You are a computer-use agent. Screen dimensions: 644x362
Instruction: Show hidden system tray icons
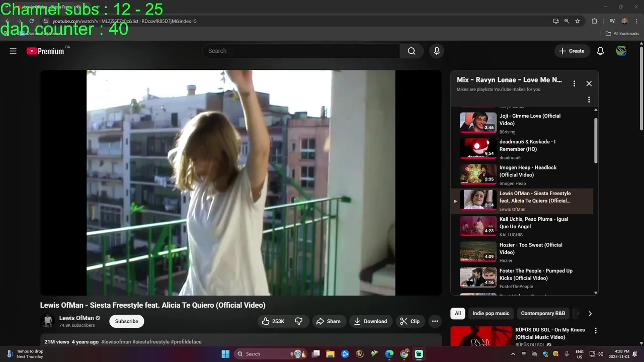click(513, 354)
